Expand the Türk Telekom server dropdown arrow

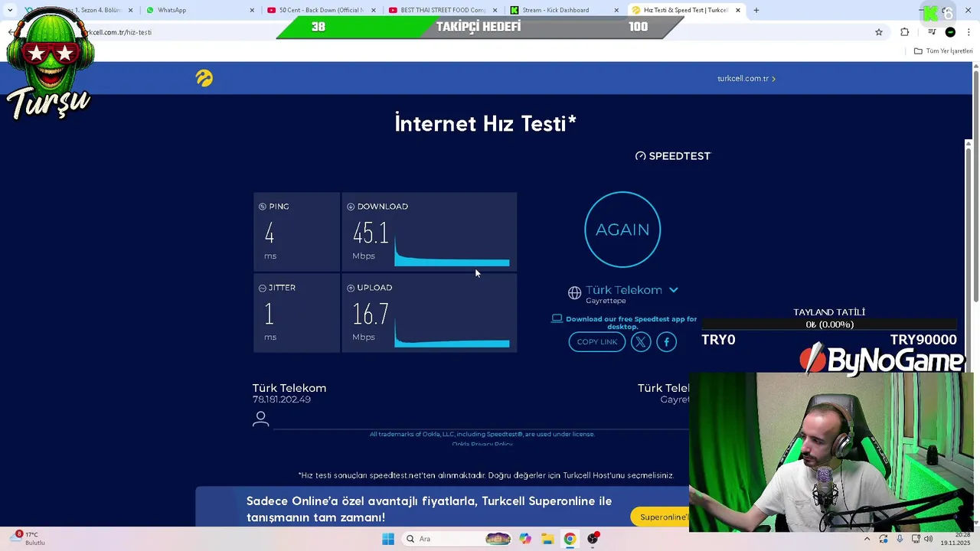674,290
